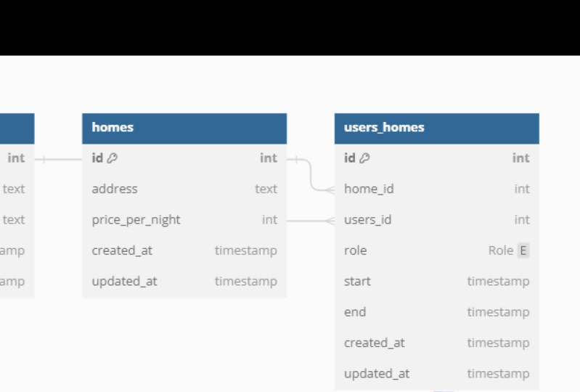This screenshot has height=392, width=580.
Task: Click the blue header of the cut-off left table
Action: (17, 128)
